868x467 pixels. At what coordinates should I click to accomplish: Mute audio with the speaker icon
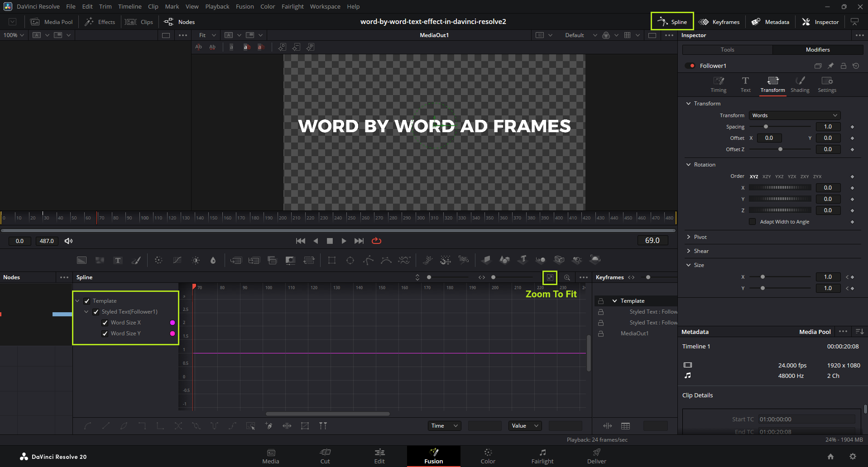[x=68, y=241]
